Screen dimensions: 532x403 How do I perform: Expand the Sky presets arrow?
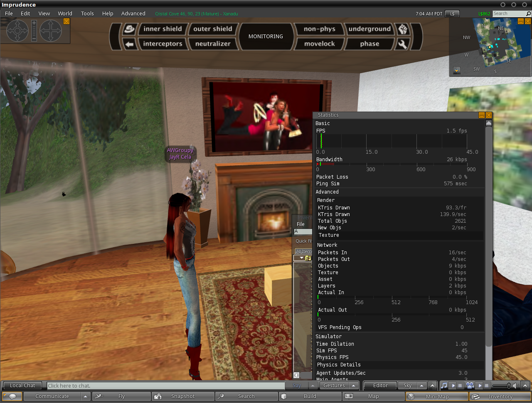tap(421, 386)
